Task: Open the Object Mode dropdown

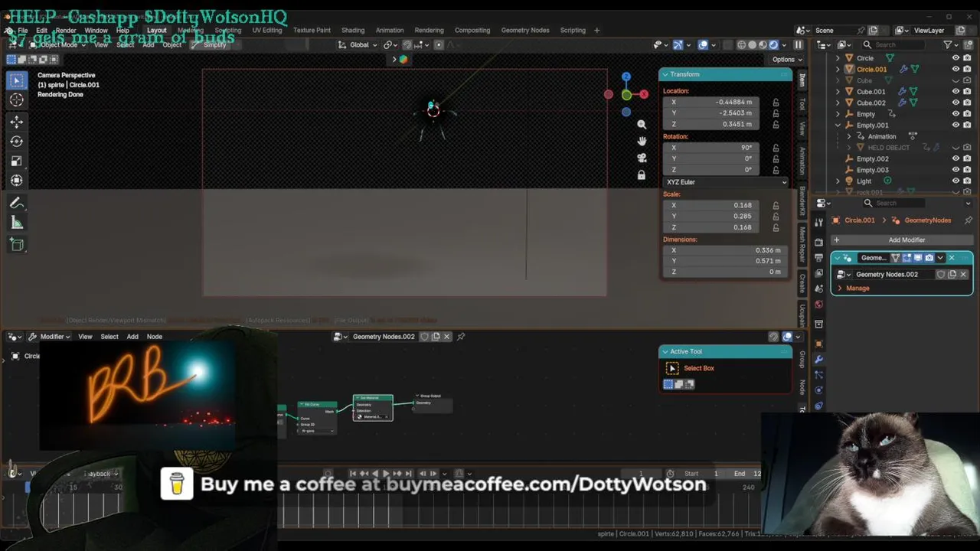Action: [x=57, y=45]
